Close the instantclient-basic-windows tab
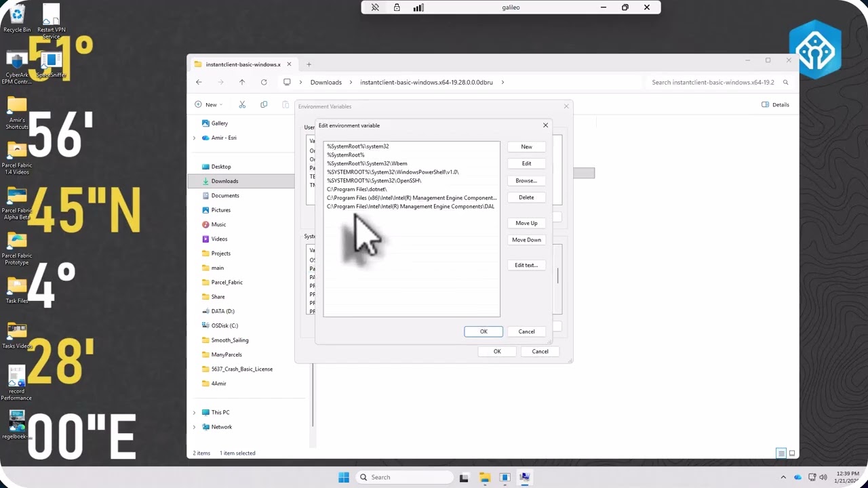This screenshot has width=868, height=488. (x=289, y=64)
